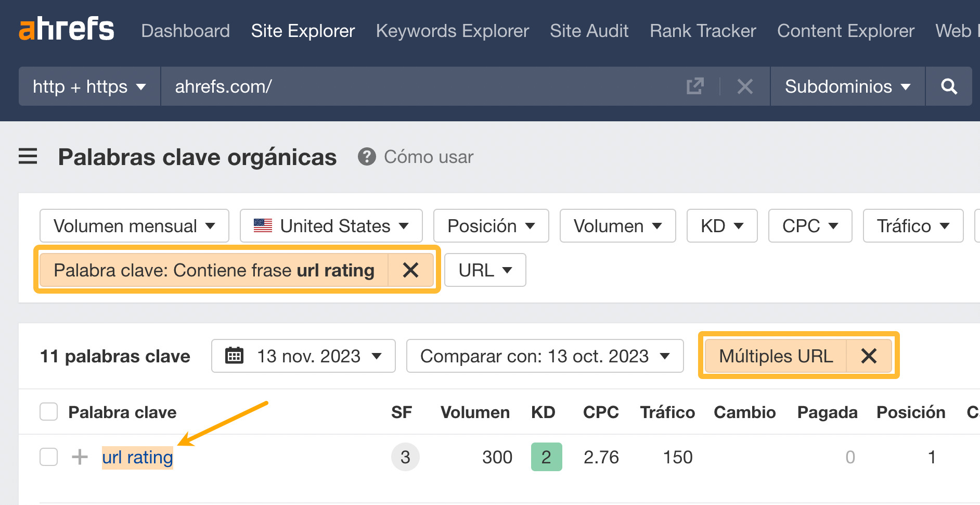
Task: Open the report in a new tab icon
Action: click(x=695, y=86)
